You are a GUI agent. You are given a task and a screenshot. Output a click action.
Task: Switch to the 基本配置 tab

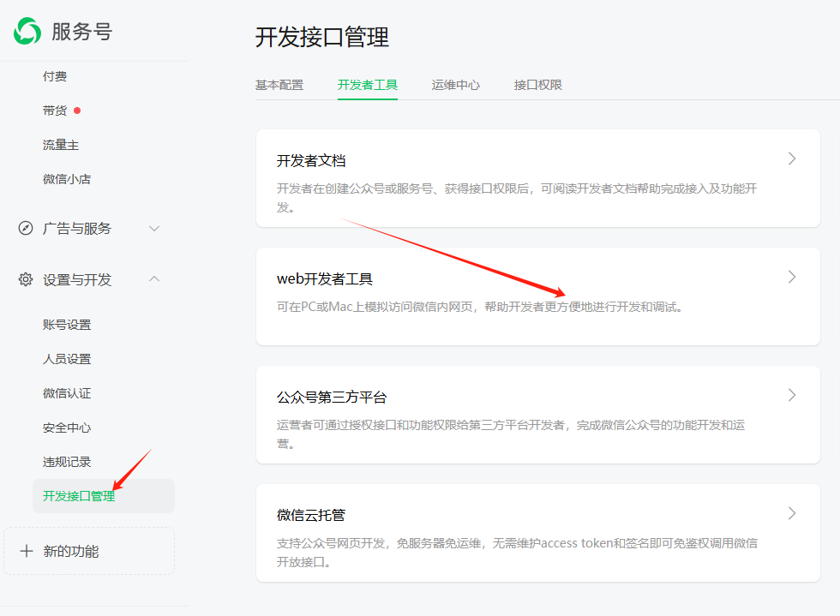click(x=279, y=85)
